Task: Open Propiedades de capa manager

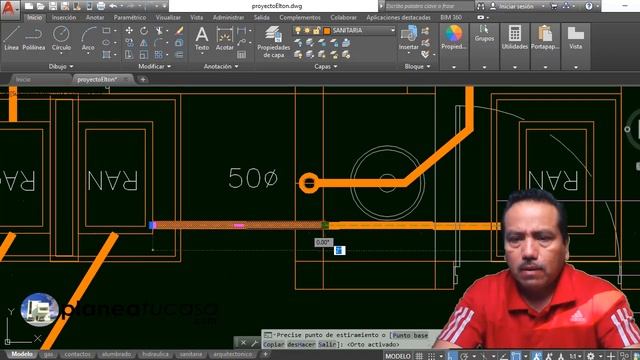Action: click(x=273, y=42)
